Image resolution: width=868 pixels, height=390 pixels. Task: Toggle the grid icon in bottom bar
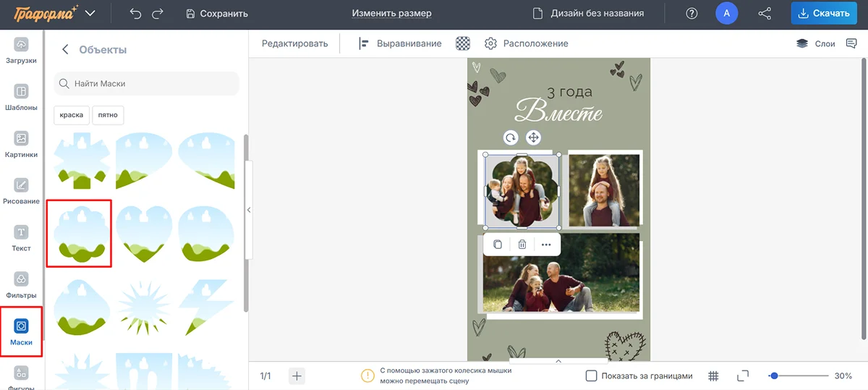coord(713,376)
